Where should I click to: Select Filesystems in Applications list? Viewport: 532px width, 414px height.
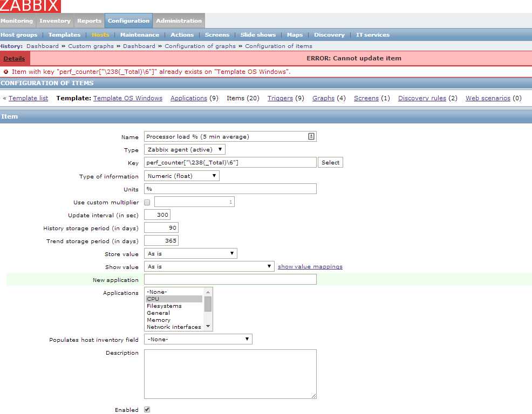coord(174,306)
